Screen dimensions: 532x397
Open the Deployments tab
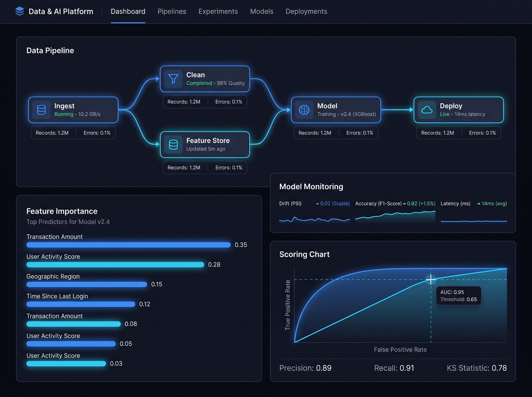click(x=306, y=11)
